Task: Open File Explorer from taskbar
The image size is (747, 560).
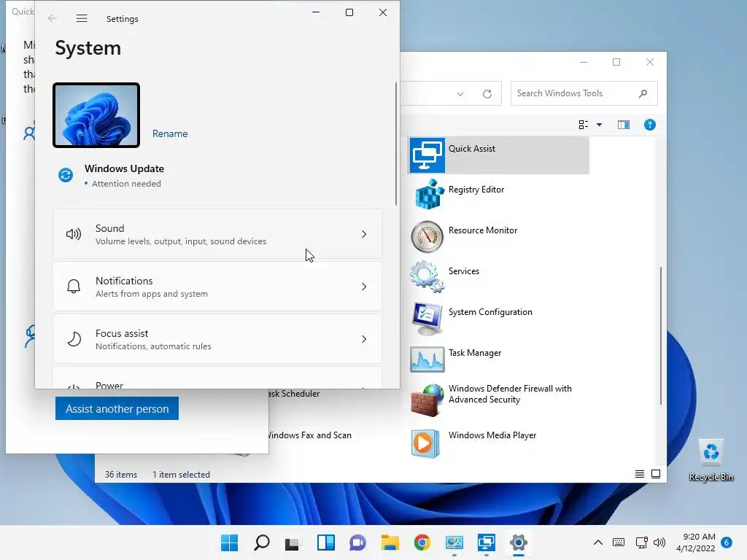Action: 390,542
